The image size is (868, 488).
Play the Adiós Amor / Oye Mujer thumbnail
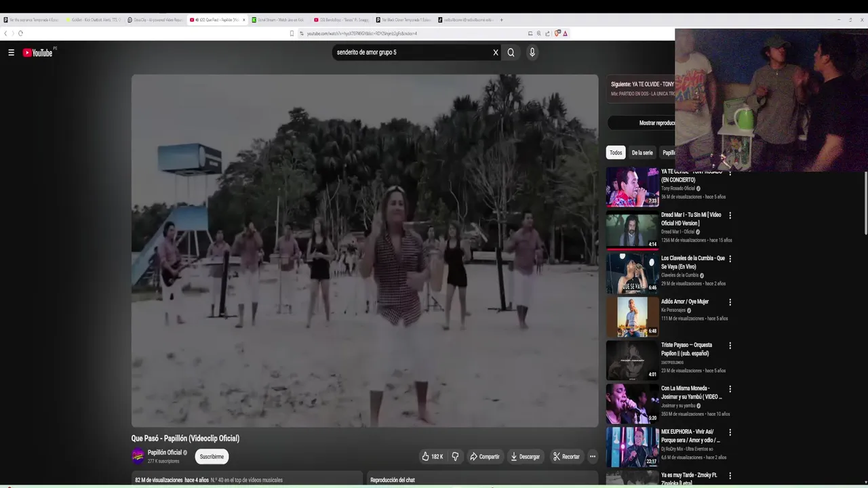(632, 317)
